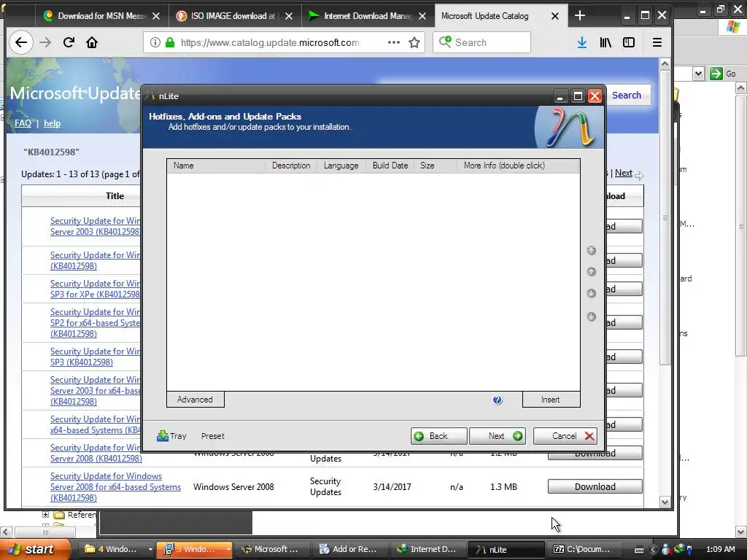Open the address dropdown in the background window
The height and width of the screenshot is (560, 747).
point(698,74)
